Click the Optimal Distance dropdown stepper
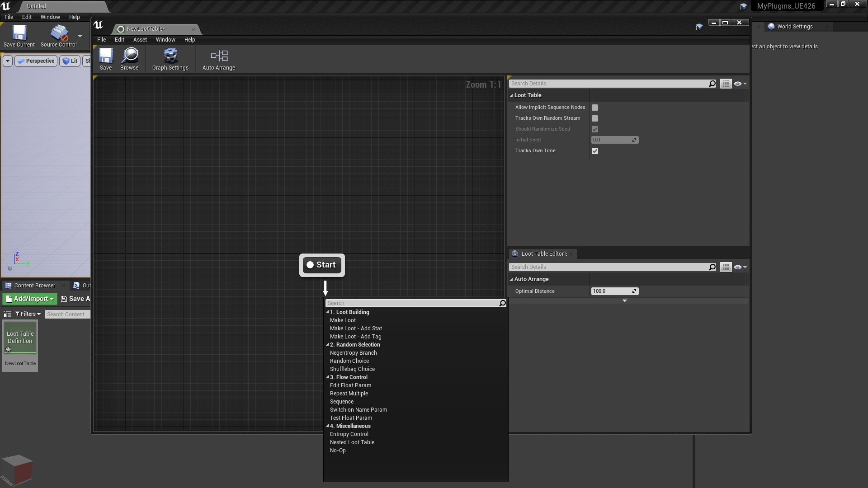Viewport: 868px width, 488px height. coord(634,291)
